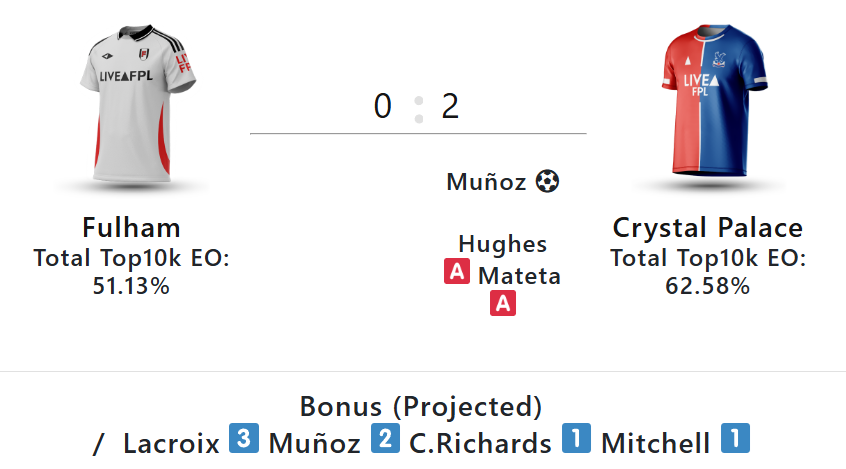
Task: Click Muñoz's blue 2 bonus badge
Action: point(386,439)
